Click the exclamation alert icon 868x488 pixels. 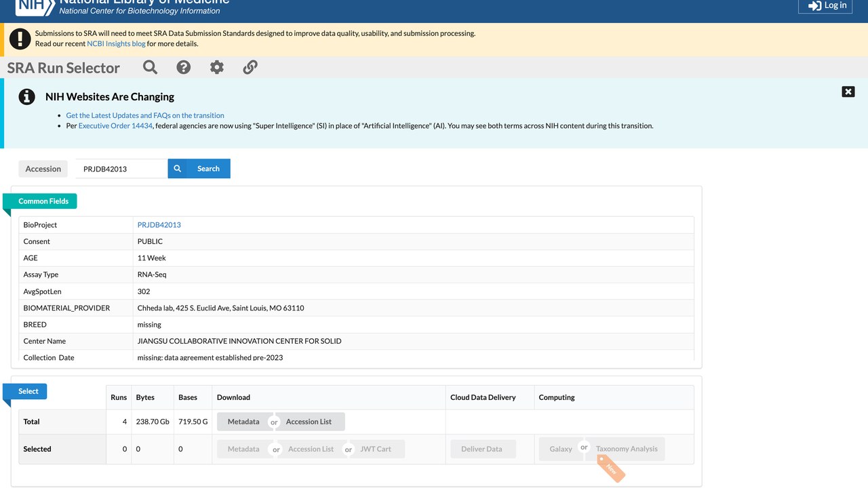[x=20, y=39]
